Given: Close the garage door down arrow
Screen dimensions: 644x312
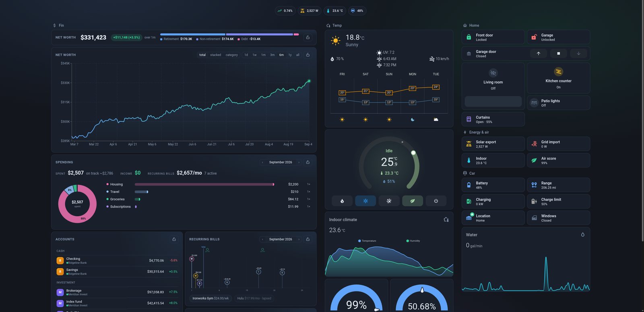Looking at the screenshot, I should pos(578,53).
